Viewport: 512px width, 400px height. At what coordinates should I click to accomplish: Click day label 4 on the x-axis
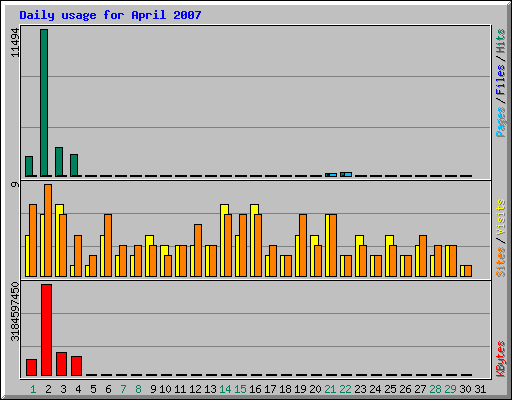click(x=79, y=389)
